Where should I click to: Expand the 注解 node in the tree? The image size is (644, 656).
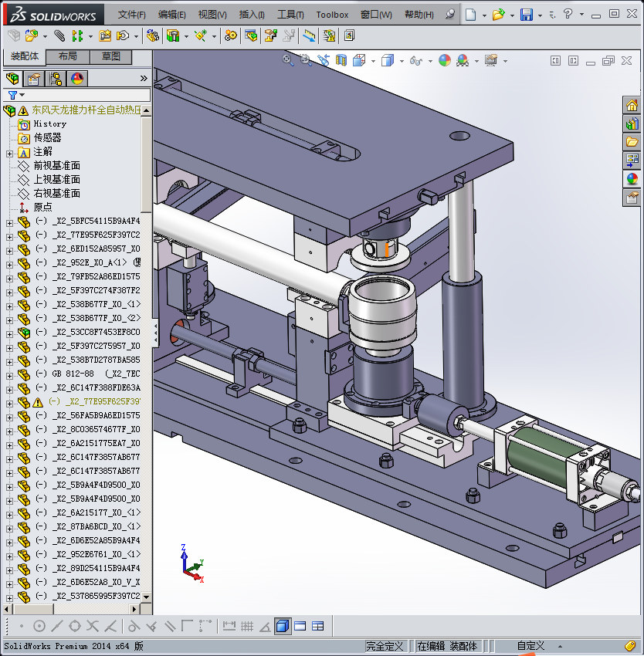(x=9, y=152)
